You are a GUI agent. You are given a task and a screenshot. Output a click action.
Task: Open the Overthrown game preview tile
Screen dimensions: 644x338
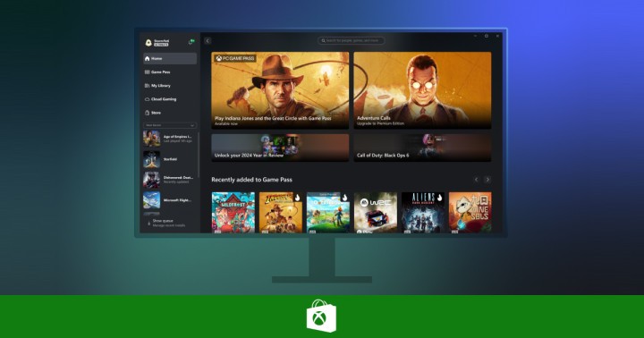[328, 212]
